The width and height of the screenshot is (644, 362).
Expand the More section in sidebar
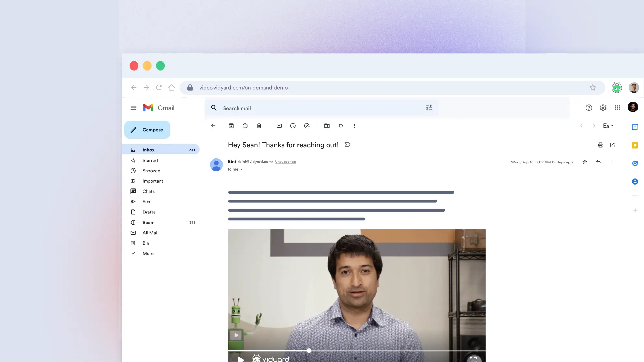(x=148, y=253)
